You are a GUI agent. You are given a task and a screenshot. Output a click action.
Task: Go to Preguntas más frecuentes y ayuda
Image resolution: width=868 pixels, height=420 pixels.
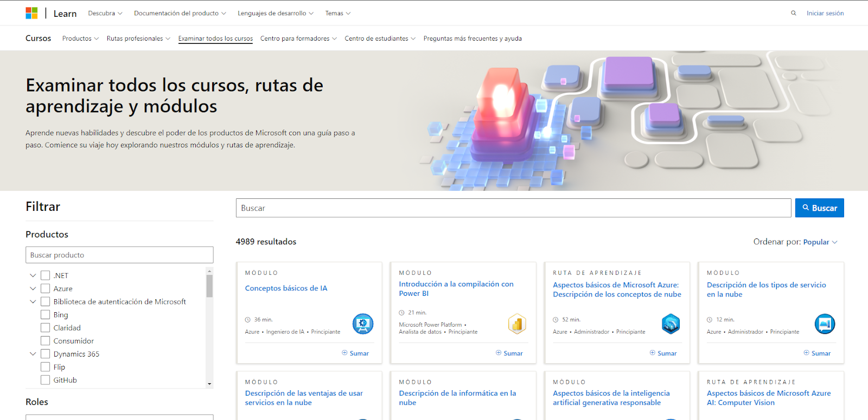point(473,38)
